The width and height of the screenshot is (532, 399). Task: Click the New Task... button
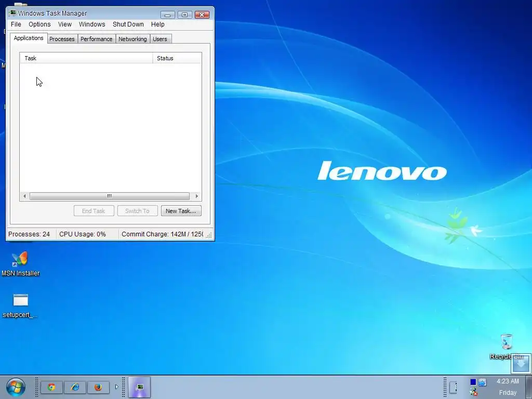click(x=181, y=211)
